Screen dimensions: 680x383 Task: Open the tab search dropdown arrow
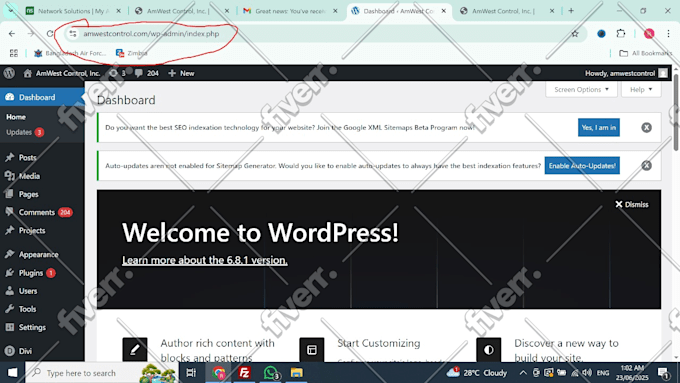[10, 10]
